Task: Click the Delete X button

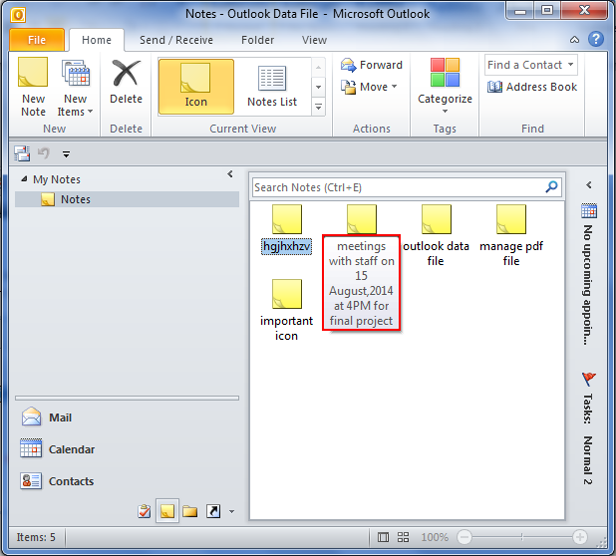Action: (x=126, y=82)
